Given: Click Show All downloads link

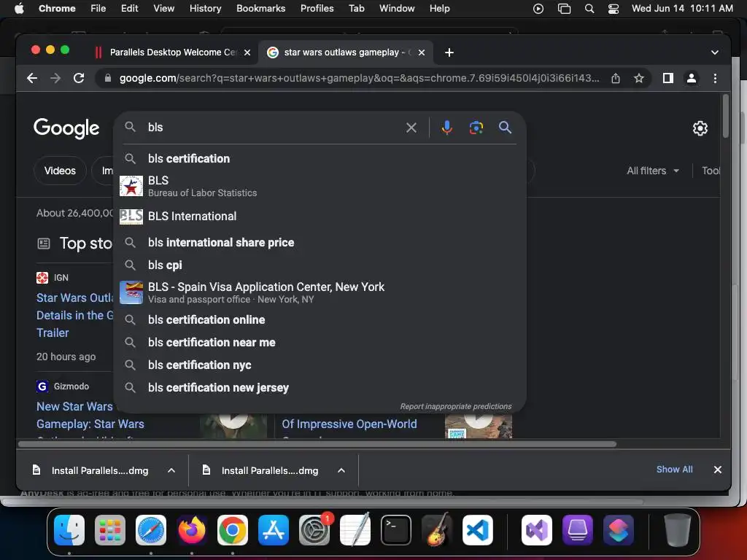Looking at the screenshot, I should (x=674, y=470).
